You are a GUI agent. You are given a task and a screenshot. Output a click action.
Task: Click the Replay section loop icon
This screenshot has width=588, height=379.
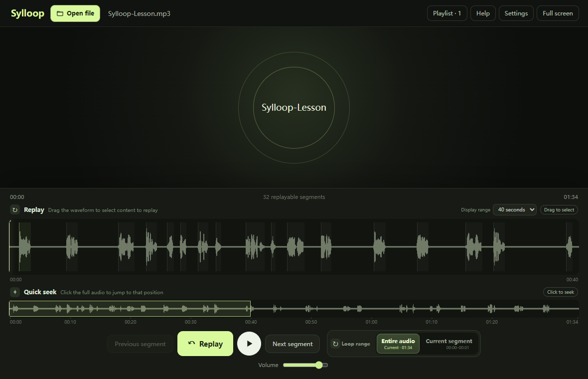15,210
